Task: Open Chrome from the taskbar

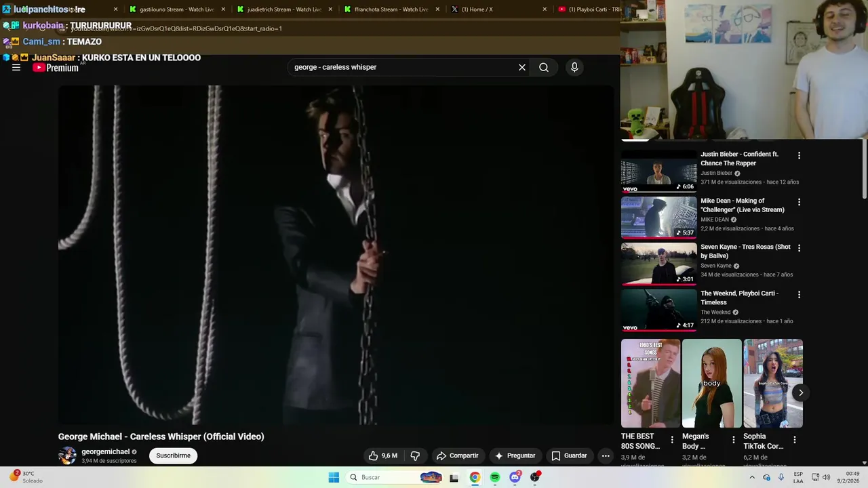Action: [475, 477]
